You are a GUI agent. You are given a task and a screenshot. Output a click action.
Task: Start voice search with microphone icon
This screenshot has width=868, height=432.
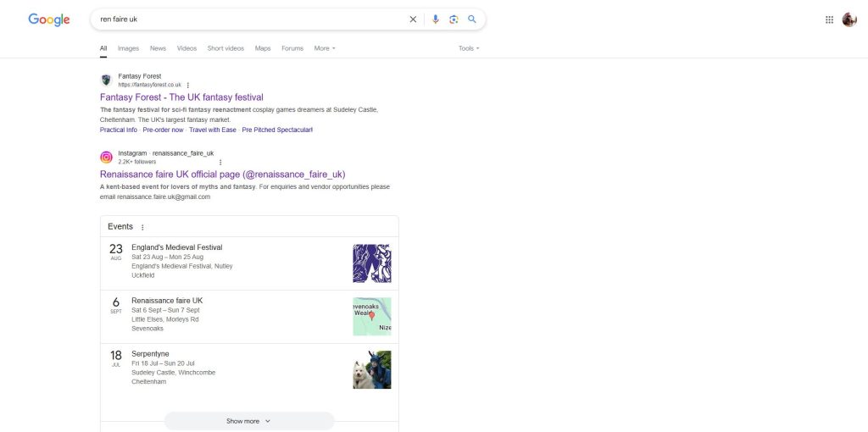coord(435,19)
